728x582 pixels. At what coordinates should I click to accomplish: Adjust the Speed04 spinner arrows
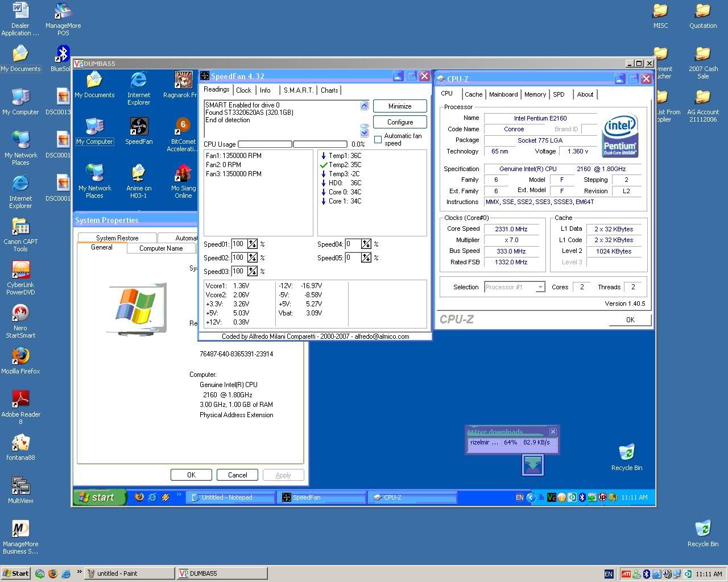pyautogui.click(x=366, y=244)
